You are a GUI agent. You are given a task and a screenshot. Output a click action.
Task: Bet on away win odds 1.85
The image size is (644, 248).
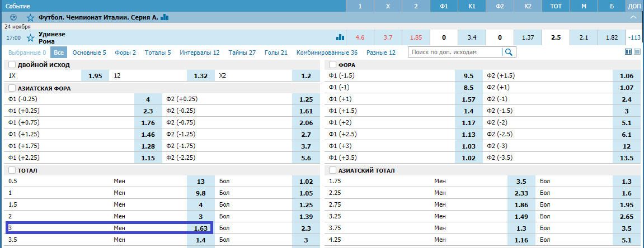416,38
